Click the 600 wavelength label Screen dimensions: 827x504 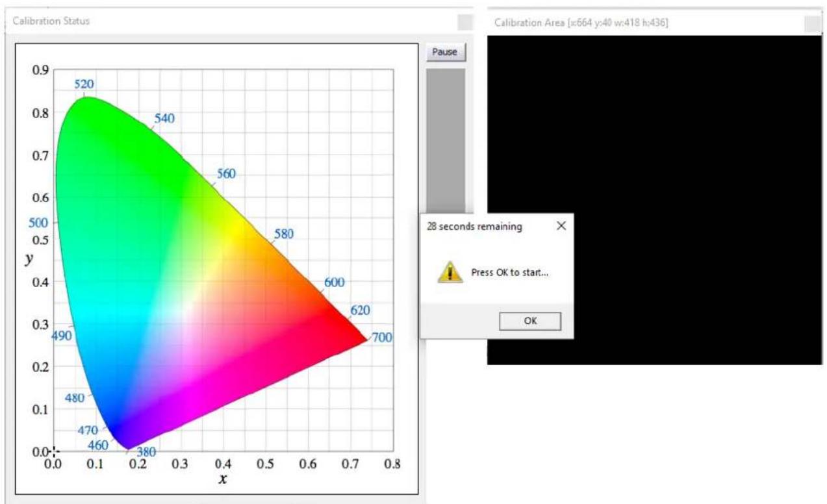point(334,282)
